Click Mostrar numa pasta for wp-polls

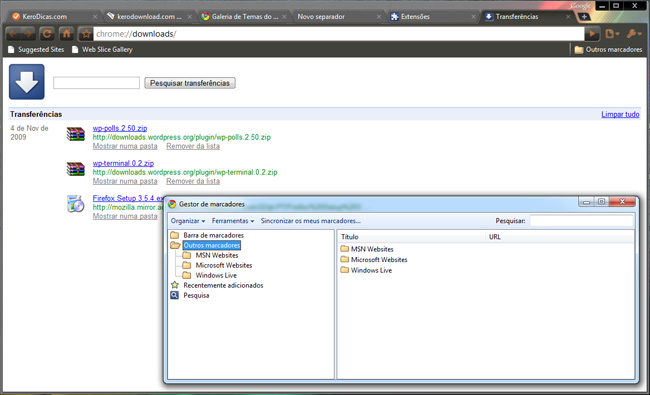(x=125, y=146)
